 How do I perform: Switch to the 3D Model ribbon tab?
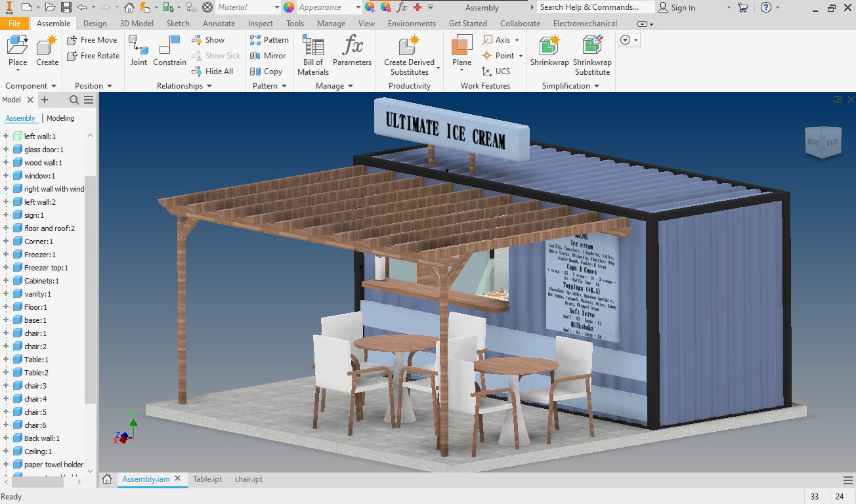click(x=137, y=24)
